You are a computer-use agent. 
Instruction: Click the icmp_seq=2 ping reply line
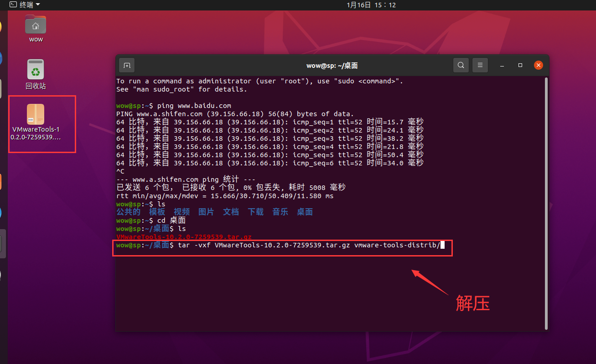pos(270,130)
